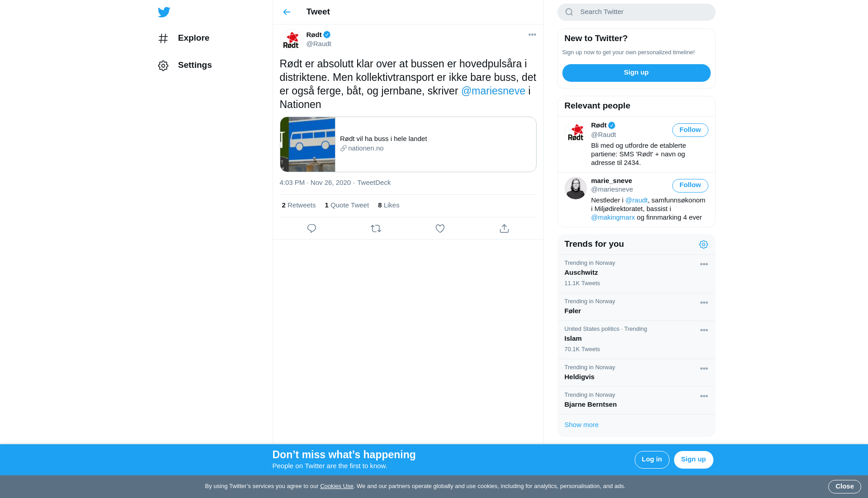Image resolution: width=868 pixels, height=498 pixels.
Task: Open the Explore hashtag icon
Action: tap(163, 38)
